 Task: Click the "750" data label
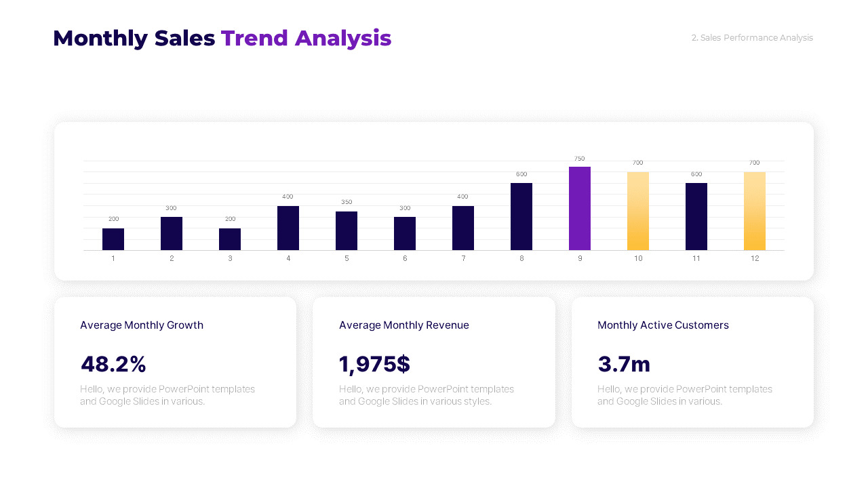[x=579, y=159]
